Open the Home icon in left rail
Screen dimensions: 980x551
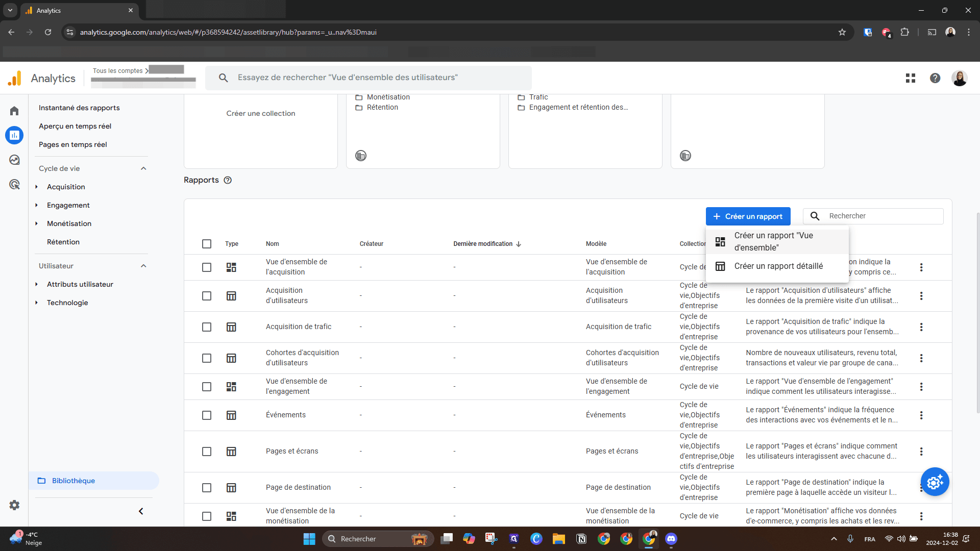[14, 111]
